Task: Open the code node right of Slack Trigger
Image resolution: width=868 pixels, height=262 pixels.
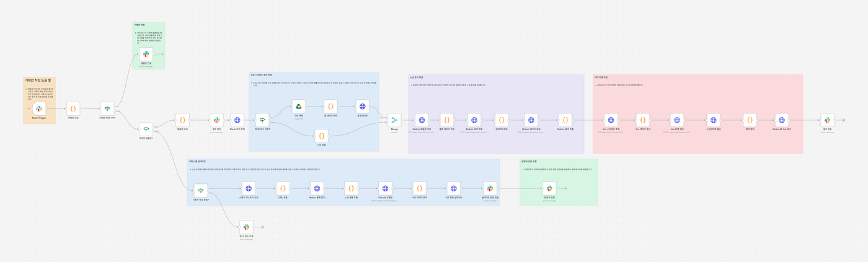Action: pos(73,108)
